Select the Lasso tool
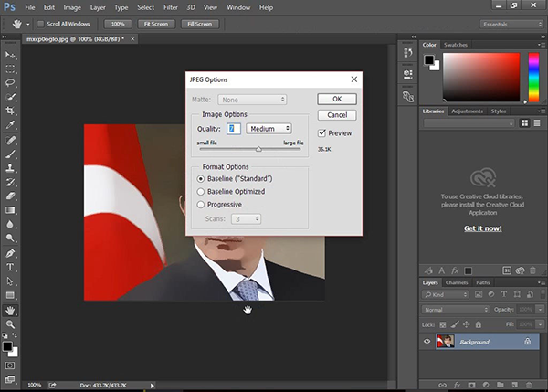Image resolution: width=548 pixels, height=392 pixels. [10, 82]
